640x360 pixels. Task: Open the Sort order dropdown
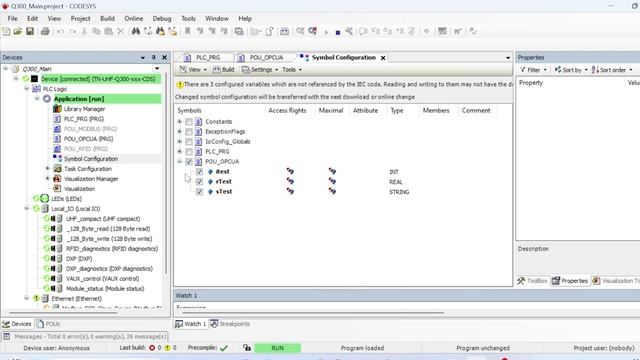point(612,70)
